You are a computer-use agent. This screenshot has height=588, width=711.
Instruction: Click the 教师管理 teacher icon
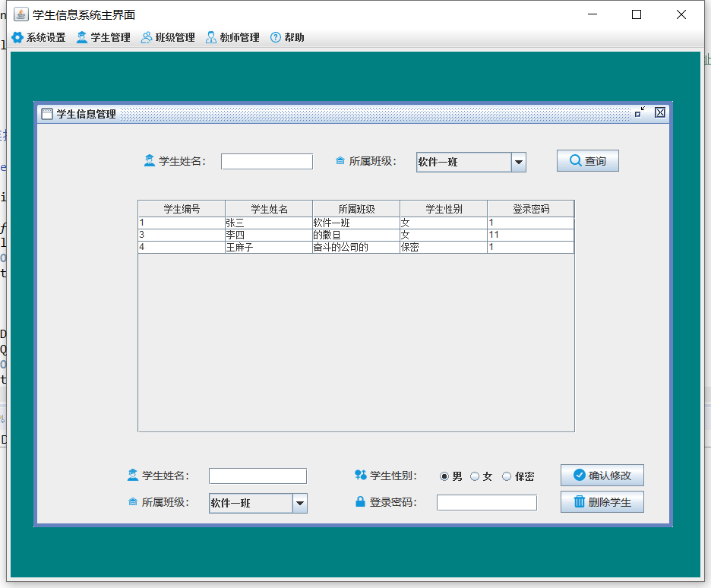(x=210, y=36)
